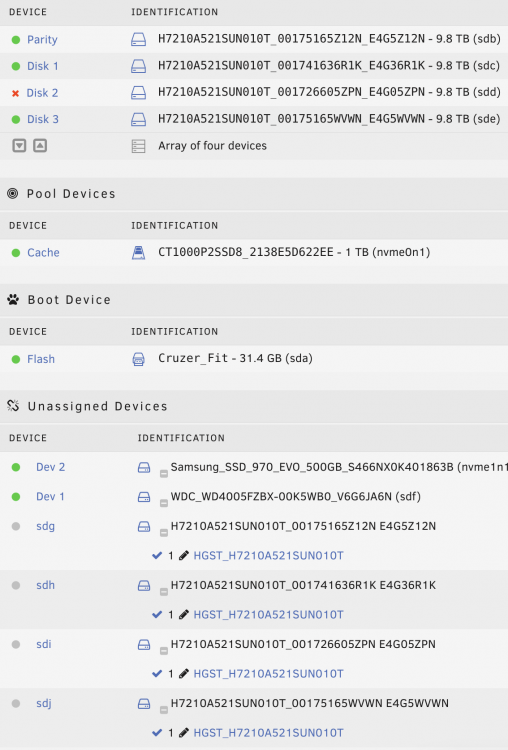Image resolution: width=508 pixels, height=750 pixels.
Task: Click the drive icon on the Disk 1 row
Action: pos(138,66)
